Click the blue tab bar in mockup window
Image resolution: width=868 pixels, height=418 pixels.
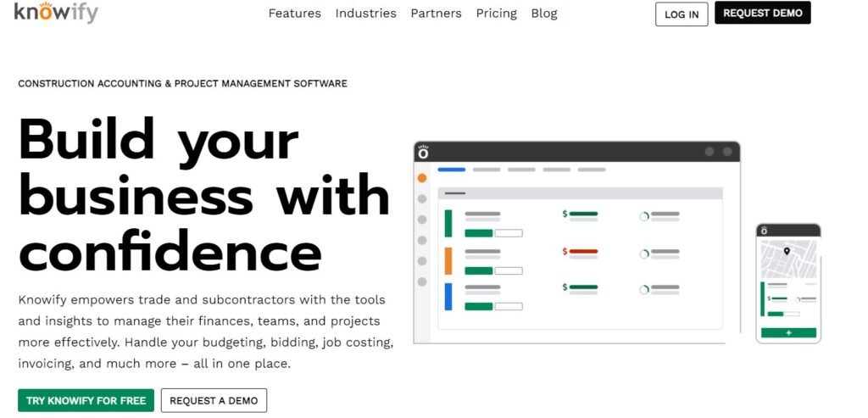[452, 170]
